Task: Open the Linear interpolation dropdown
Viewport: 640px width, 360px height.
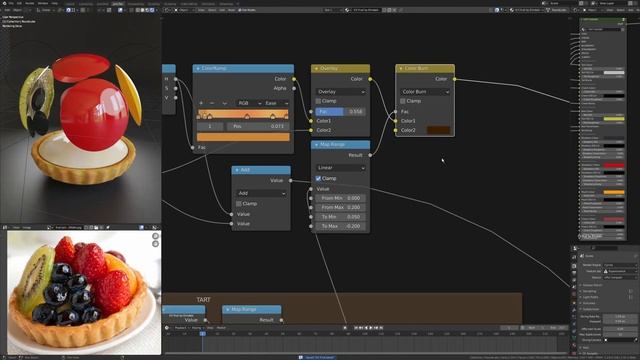Action: pyautogui.click(x=340, y=168)
